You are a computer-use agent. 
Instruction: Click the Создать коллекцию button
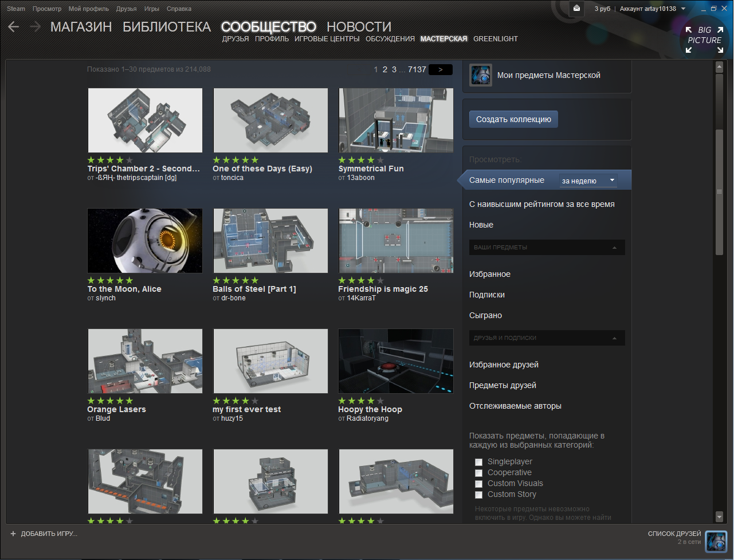click(x=513, y=119)
